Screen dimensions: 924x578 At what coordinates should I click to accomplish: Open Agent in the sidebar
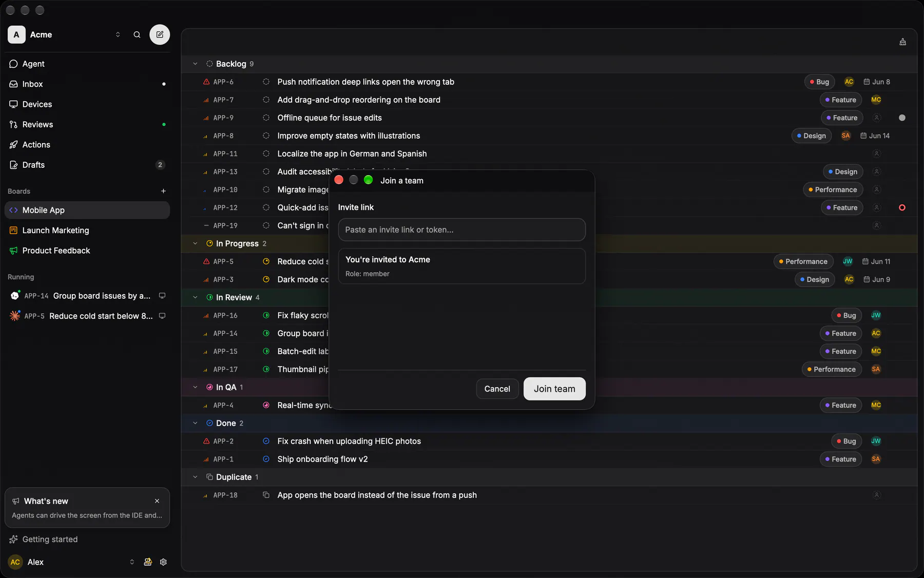[x=87, y=64]
